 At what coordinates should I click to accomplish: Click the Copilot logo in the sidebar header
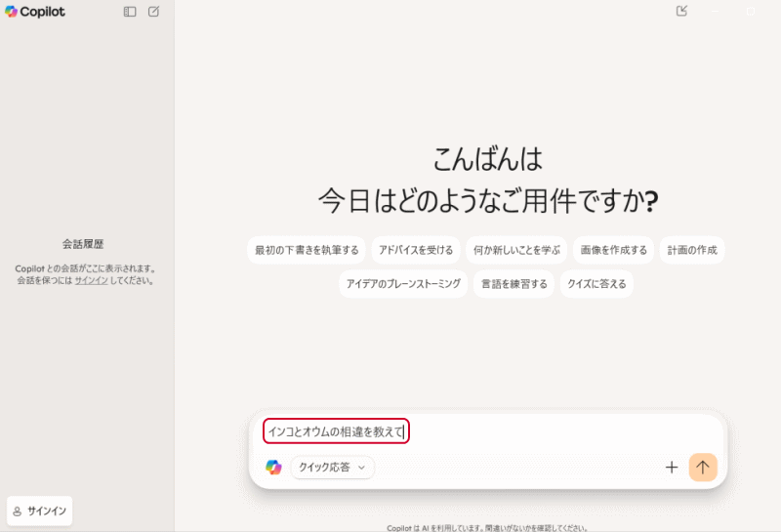[35, 12]
